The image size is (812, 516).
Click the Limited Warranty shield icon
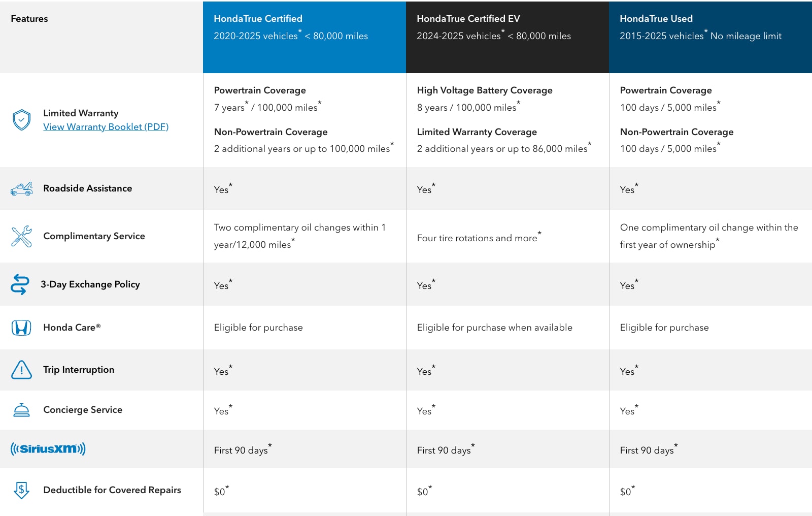21,120
